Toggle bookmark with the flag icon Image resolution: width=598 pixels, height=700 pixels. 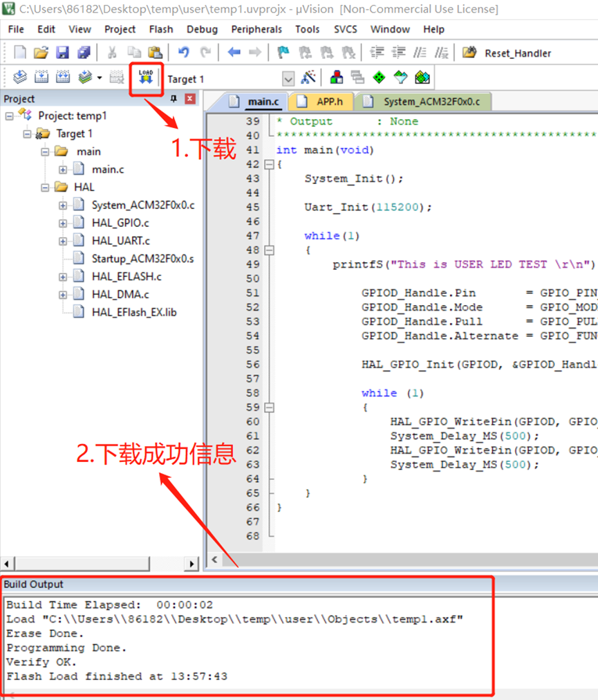(283, 53)
